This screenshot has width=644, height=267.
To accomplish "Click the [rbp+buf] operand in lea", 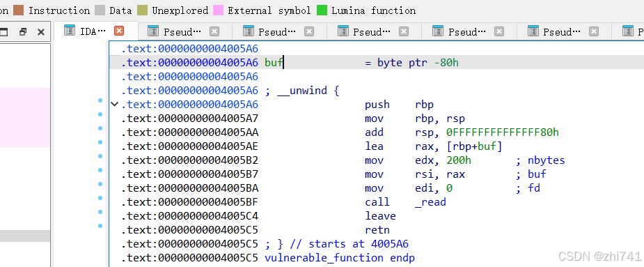I will click(x=474, y=146).
